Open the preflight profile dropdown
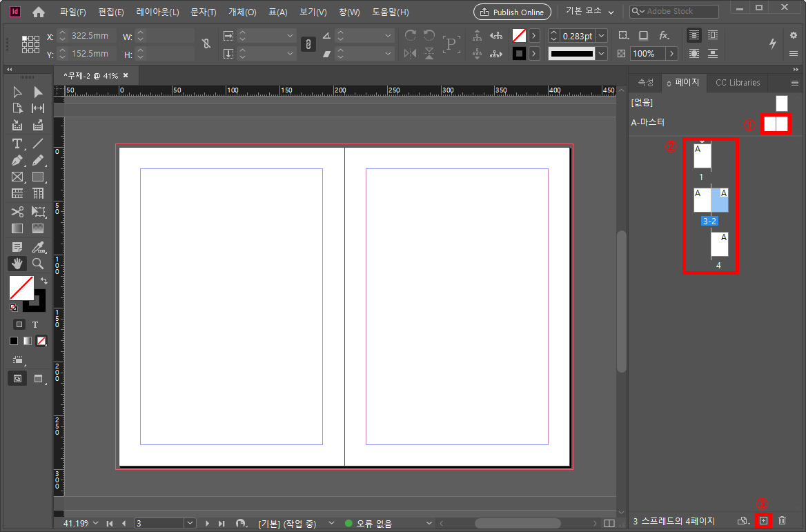806x532 pixels. [x=331, y=523]
